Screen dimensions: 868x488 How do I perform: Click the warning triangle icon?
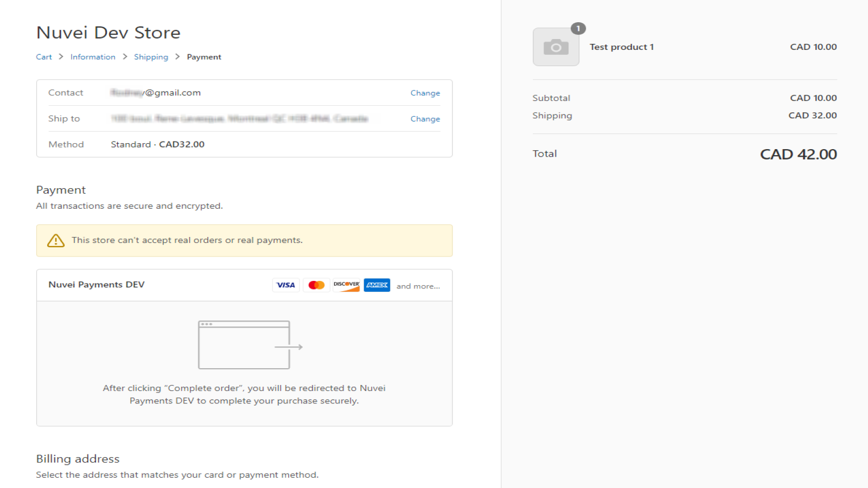(x=56, y=241)
